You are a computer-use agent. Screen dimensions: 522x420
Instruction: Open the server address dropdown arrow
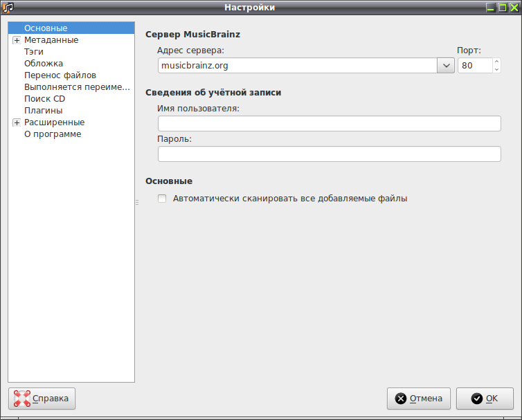coord(446,66)
